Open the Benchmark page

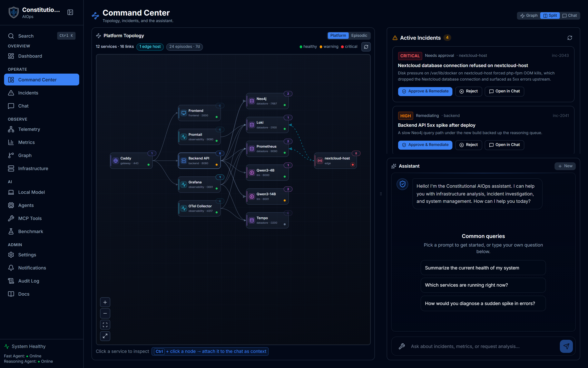point(42,231)
